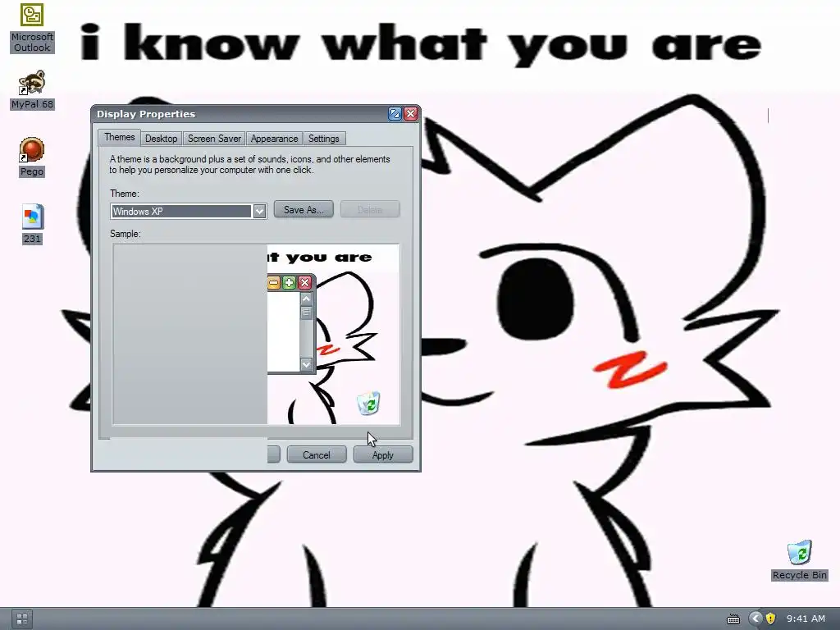Expand hidden tray icons with the arrow
Viewport: 840px width, 630px height.
tap(756, 619)
